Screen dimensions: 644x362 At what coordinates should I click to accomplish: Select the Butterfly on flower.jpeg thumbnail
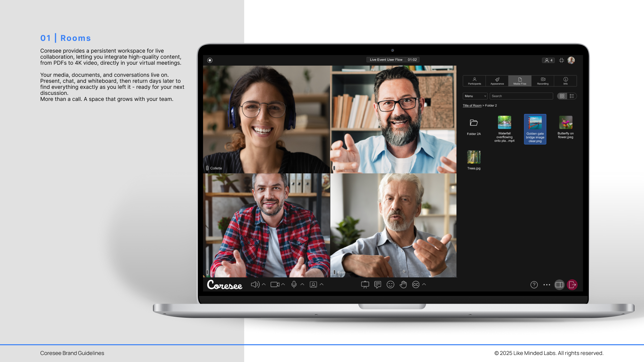(566, 123)
